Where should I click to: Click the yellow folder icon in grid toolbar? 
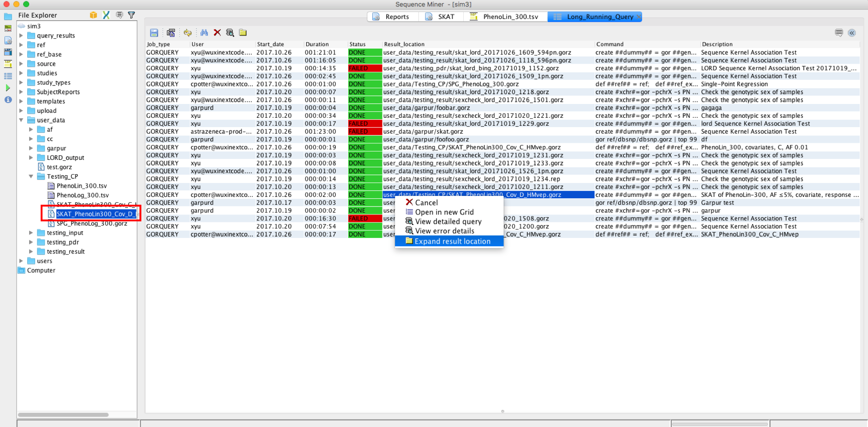coord(243,33)
